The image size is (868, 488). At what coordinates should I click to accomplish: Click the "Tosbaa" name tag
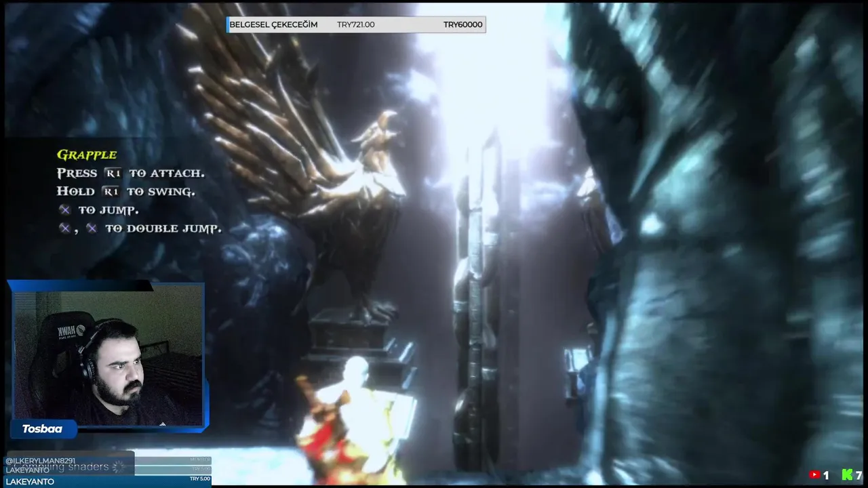click(x=42, y=429)
